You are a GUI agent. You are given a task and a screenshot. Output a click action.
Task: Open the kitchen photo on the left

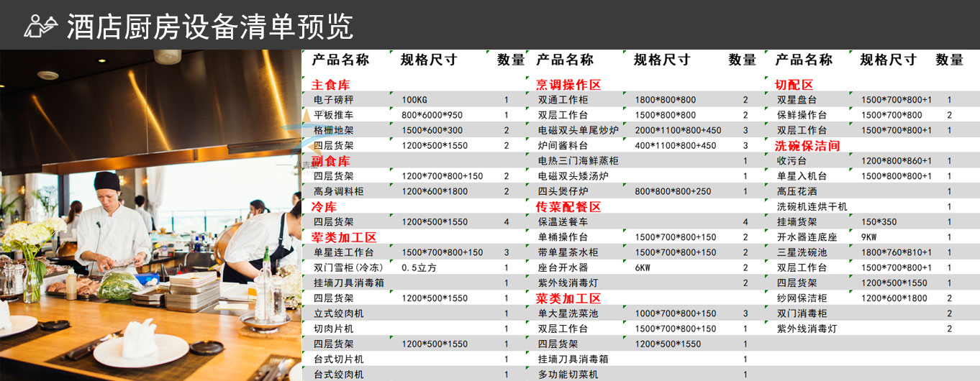click(150, 215)
